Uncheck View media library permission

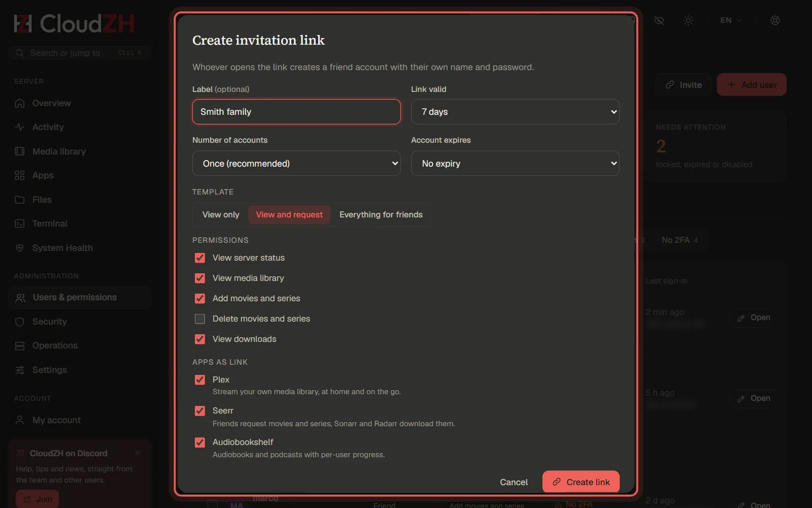200,278
